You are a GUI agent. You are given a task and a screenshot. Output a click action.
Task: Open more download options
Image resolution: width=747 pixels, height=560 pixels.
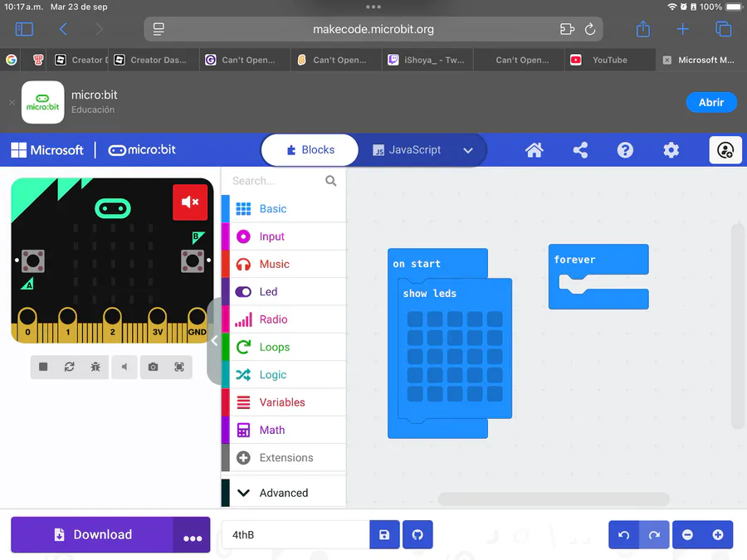tap(192, 535)
